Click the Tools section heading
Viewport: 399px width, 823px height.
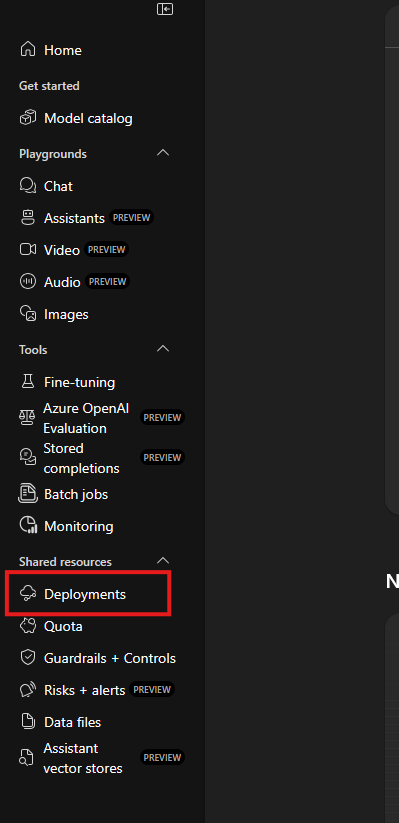33,350
